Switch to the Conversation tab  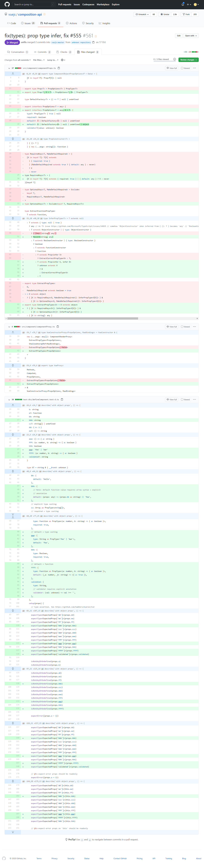coord(18,52)
